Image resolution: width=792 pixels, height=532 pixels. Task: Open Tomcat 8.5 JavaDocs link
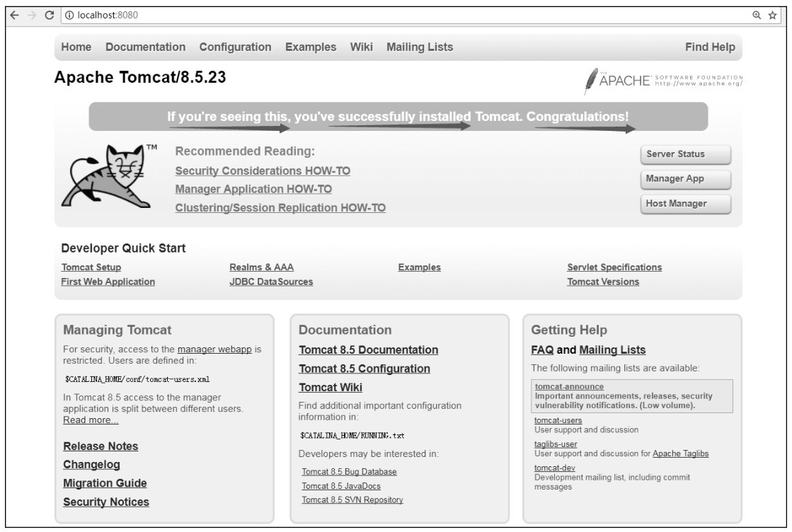coord(341,486)
